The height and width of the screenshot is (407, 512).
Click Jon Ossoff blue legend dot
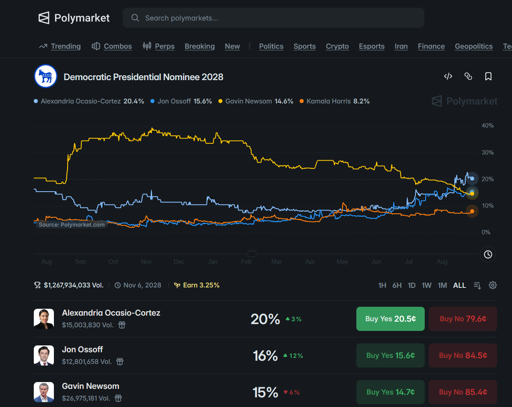pos(152,101)
